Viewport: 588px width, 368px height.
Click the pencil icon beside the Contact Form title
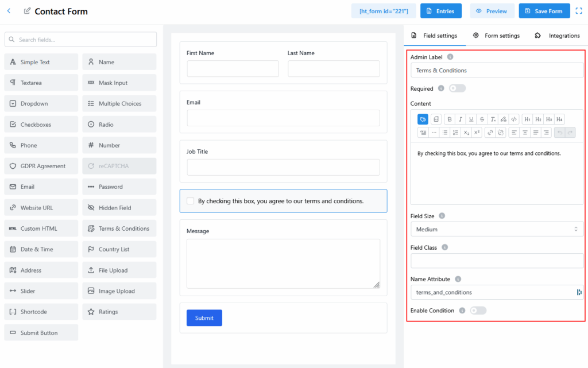(x=27, y=11)
